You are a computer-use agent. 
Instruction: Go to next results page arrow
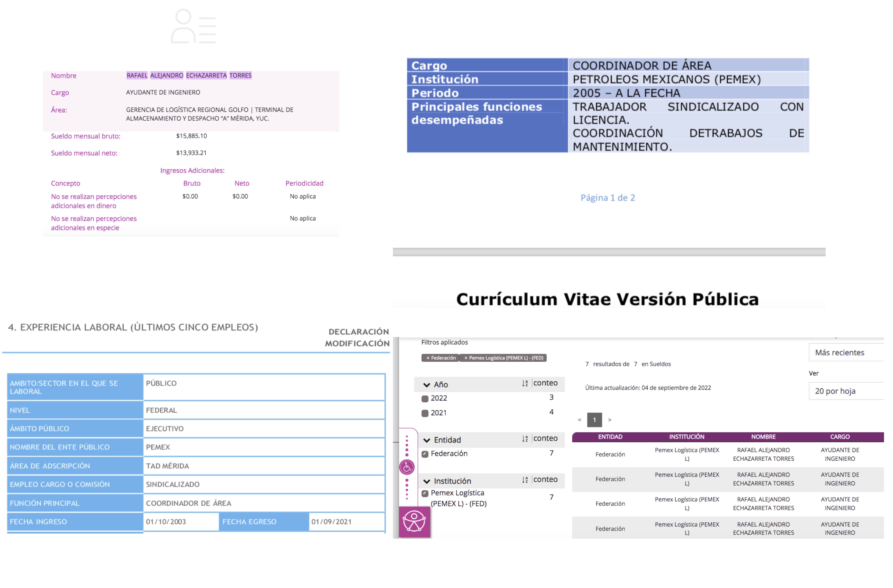610,420
